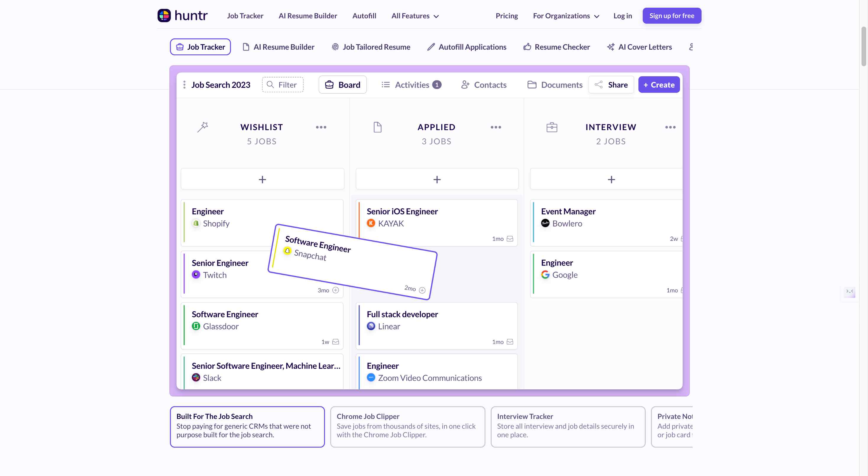Click the Interview column briefcase icon
Screen dimensions: 868x476
pyautogui.click(x=552, y=127)
